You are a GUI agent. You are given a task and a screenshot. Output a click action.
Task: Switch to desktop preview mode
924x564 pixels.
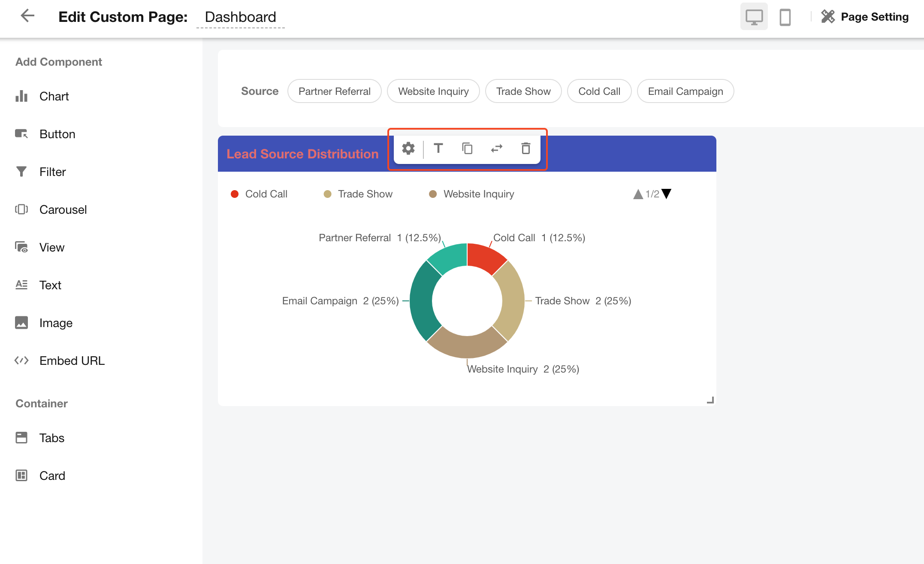coord(754,17)
